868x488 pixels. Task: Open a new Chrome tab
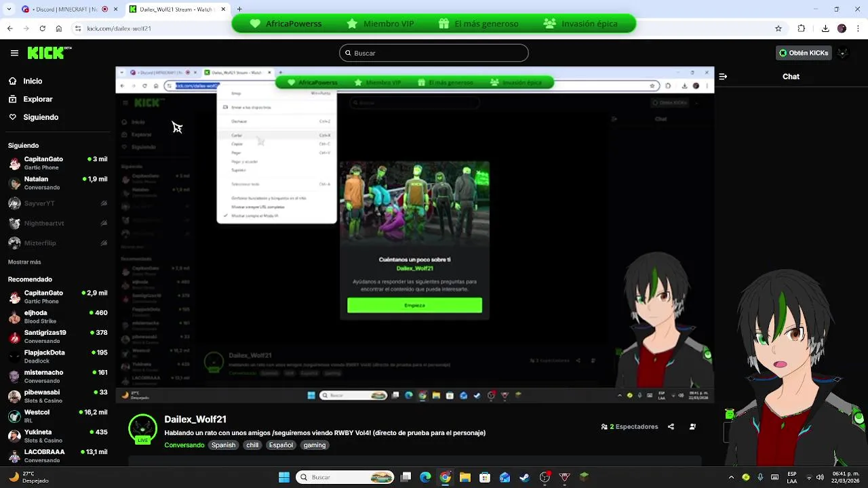[x=239, y=9]
